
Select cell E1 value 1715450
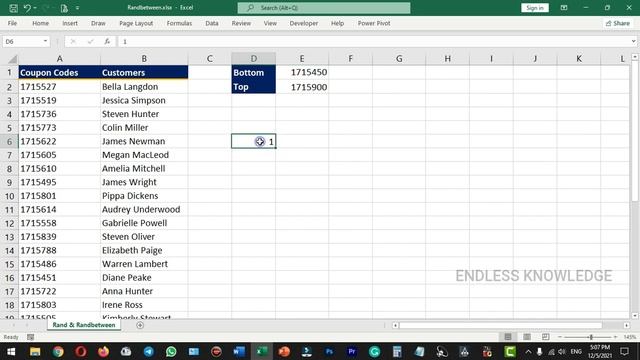point(302,72)
